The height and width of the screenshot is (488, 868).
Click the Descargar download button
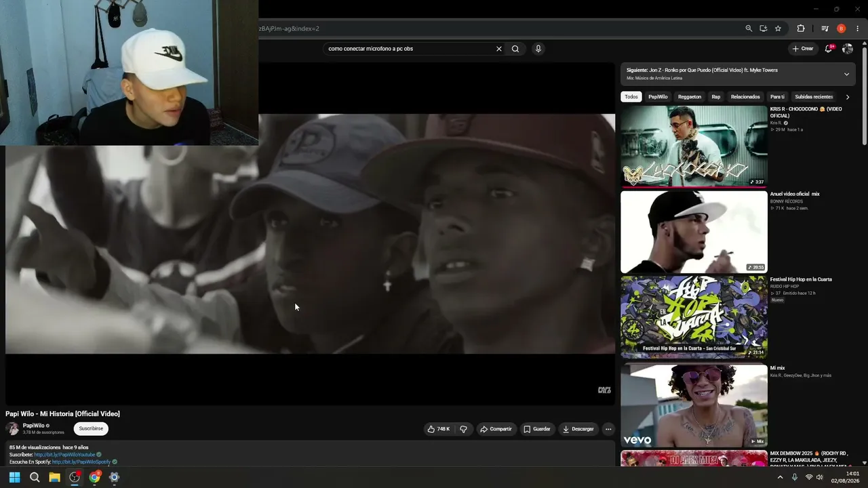(x=578, y=429)
